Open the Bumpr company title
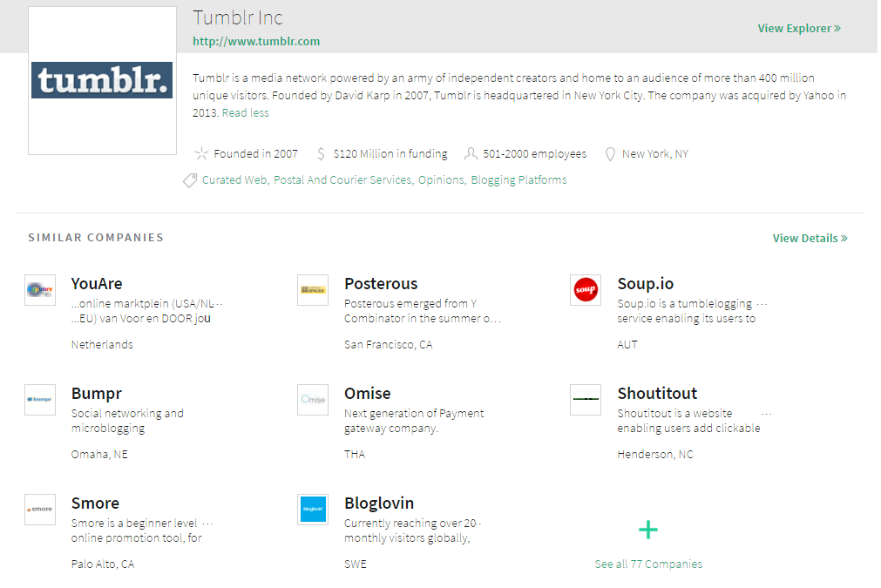The image size is (881, 588). coord(97,394)
